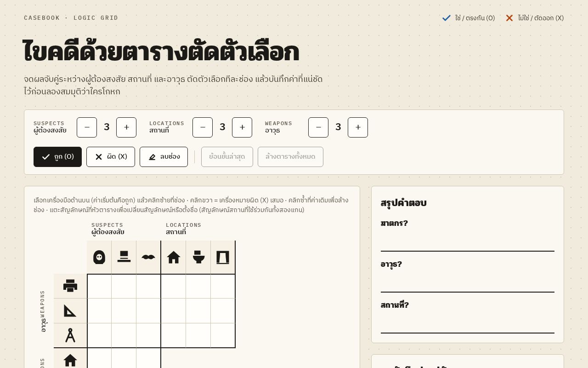Mark the ghost suspect and printer cell
Image resolution: width=588 pixels, height=368 pixels.
tap(99, 286)
